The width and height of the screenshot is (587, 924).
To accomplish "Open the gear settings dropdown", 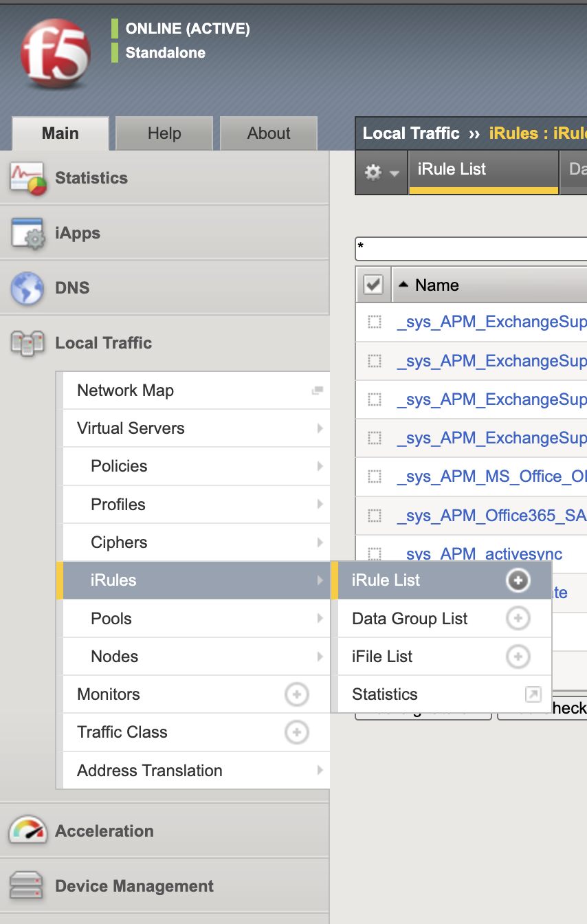I will 381,173.
